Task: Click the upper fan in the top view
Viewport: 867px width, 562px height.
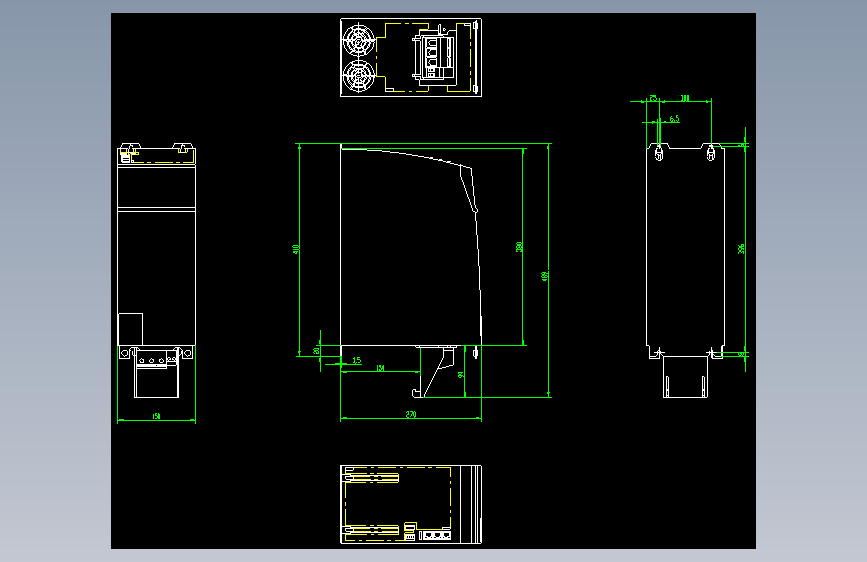Action: click(x=359, y=39)
